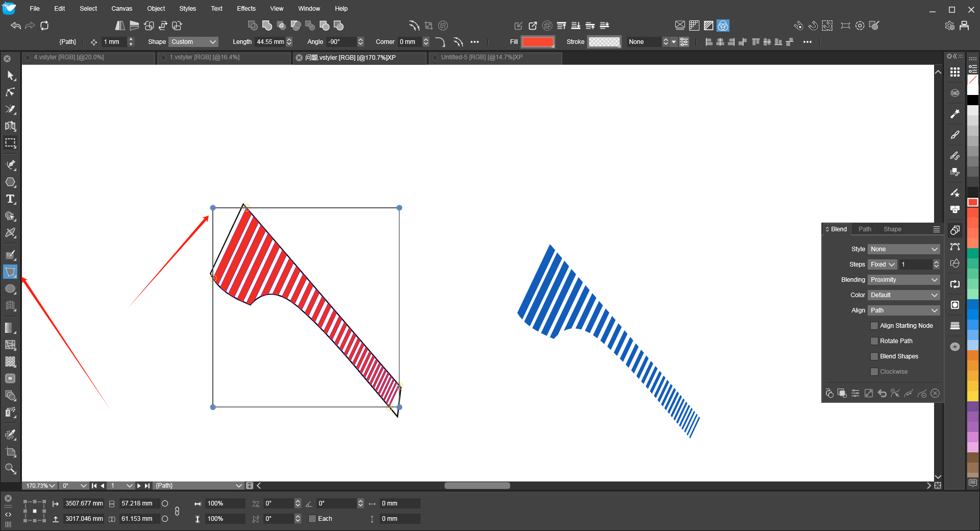This screenshot has width=980, height=531.
Task: Click the Redo arrow icon
Action: (30, 26)
